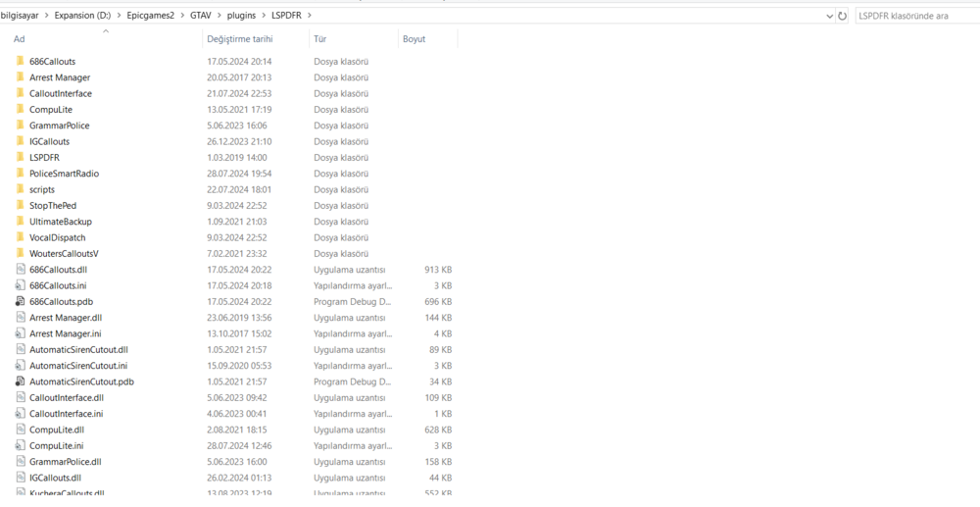980x507 pixels.
Task: Click the date 17.05.2024 20:14
Action: pyautogui.click(x=239, y=61)
